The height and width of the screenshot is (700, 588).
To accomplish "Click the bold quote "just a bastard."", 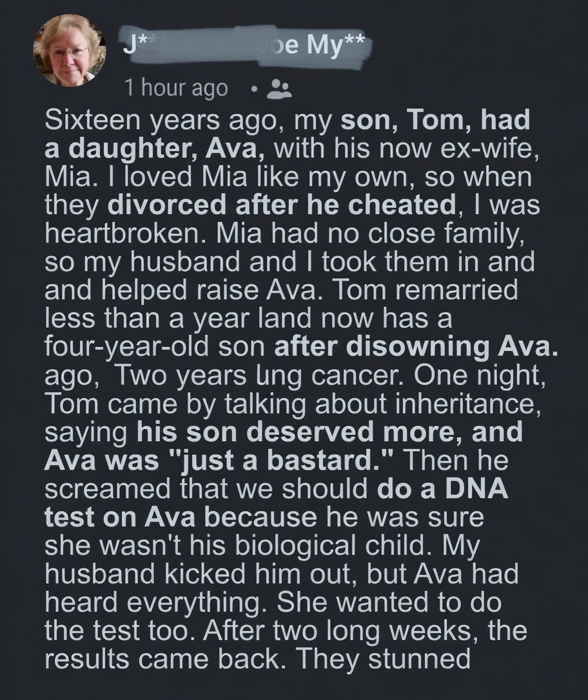I will 286,460.
